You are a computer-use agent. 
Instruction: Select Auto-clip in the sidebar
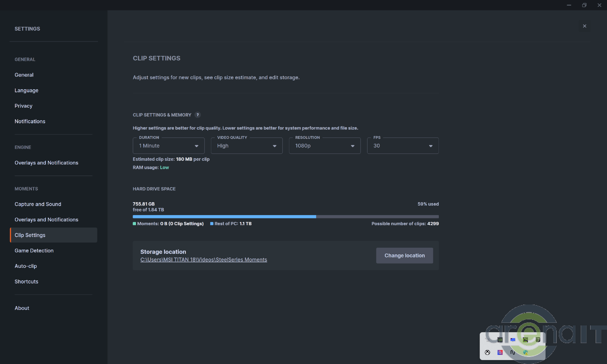click(26, 266)
